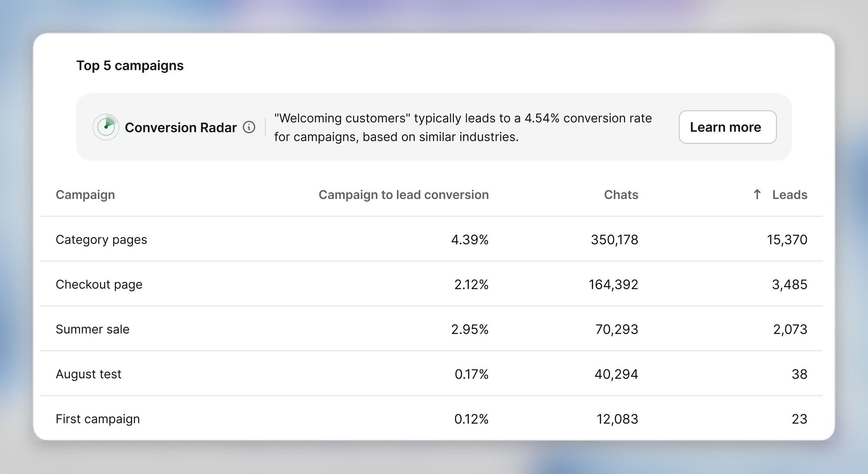Open the info icon beside Conversion Radar
The height and width of the screenshot is (474, 868).
pos(249,127)
